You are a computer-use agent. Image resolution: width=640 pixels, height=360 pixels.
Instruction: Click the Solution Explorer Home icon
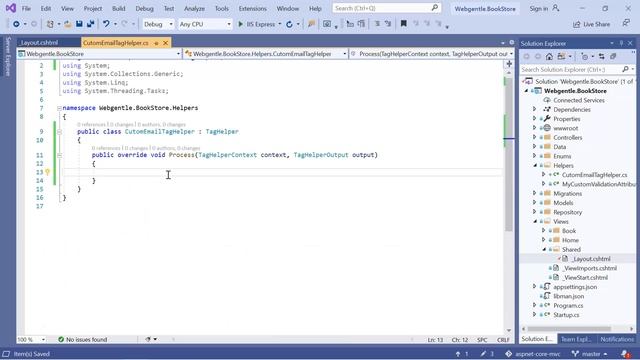pos(549,56)
